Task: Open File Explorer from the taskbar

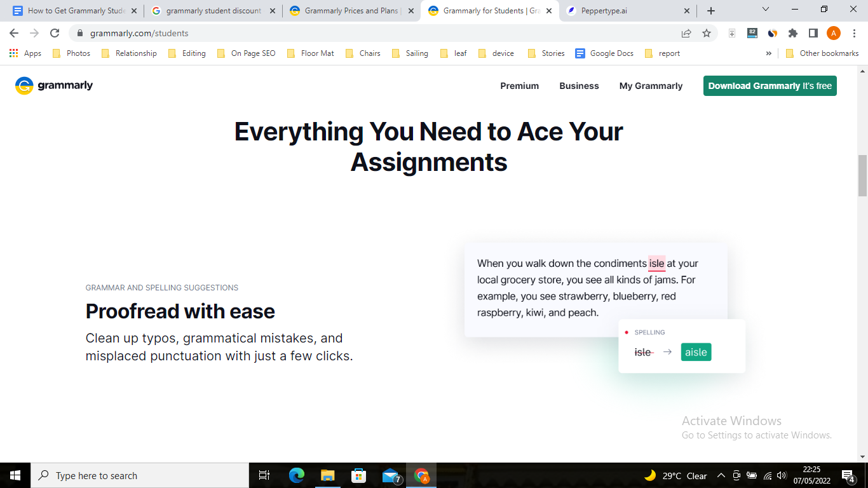Action: 328,475
